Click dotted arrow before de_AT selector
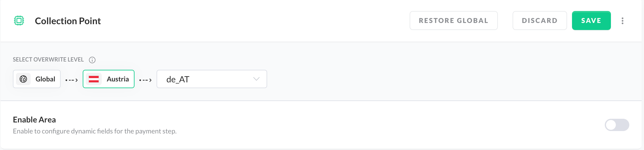 coord(146,80)
